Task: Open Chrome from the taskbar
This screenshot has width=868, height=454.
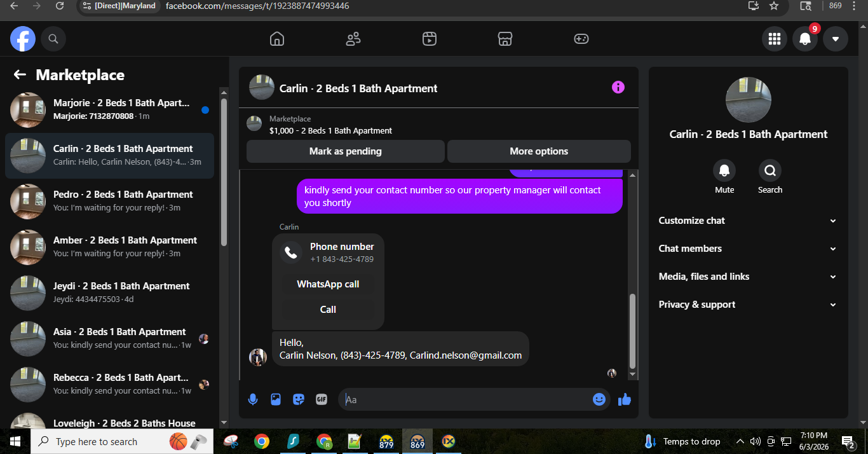Action: pyautogui.click(x=261, y=441)
